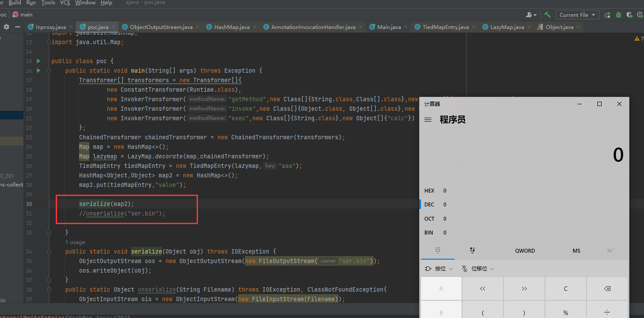This screenshot has width=644, height=318.
Task: Click the warning indicator at the top of the editor
Action: pyautogui.click(x=639, y=39)
